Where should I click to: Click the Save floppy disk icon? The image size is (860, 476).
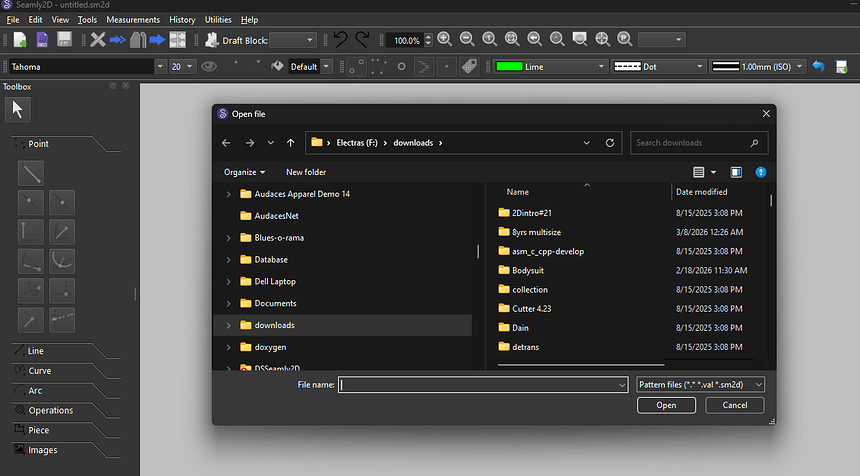coord(64,39)
